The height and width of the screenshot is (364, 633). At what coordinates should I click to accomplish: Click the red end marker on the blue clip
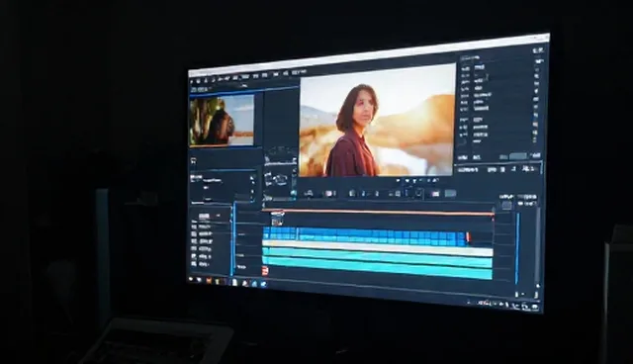tap(468, 236)
